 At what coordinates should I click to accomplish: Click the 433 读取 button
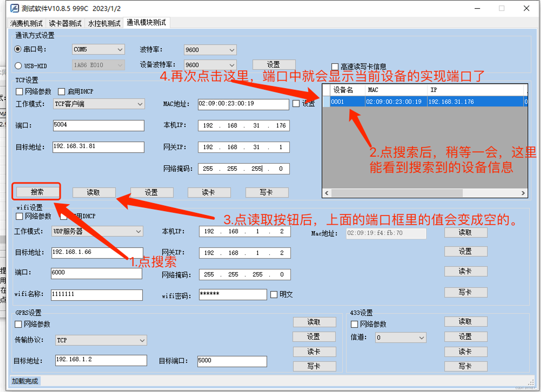click(466, 321)
